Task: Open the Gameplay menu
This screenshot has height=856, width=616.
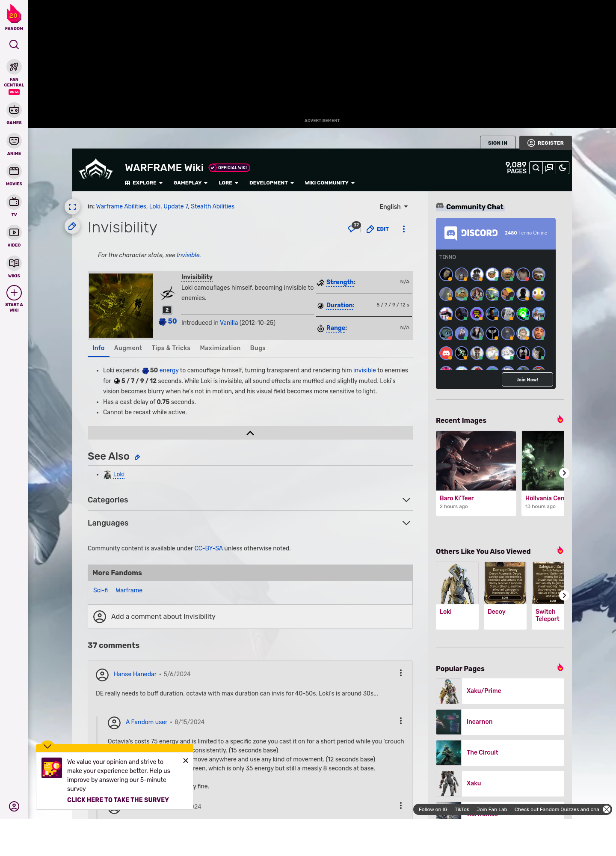Action: pyautogui.click(x=190, y=183)
